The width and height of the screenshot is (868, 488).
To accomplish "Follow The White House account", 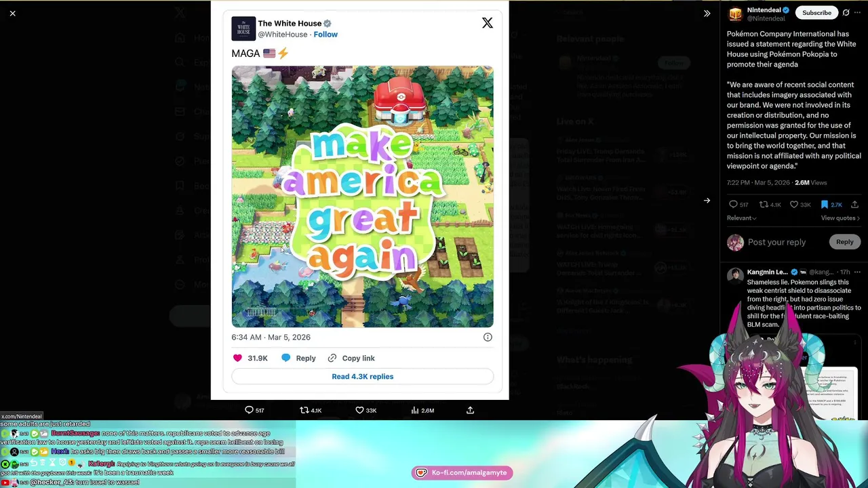I will pos(325,35).
